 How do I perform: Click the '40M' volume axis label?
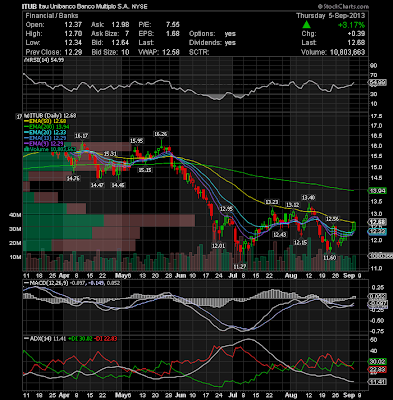point(15,215)
